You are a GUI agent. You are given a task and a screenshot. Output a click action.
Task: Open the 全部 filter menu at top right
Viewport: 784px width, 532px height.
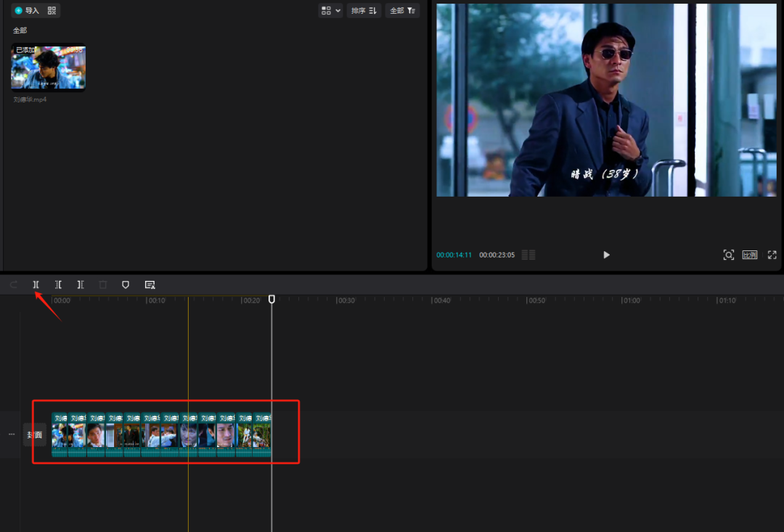[402, 10]
